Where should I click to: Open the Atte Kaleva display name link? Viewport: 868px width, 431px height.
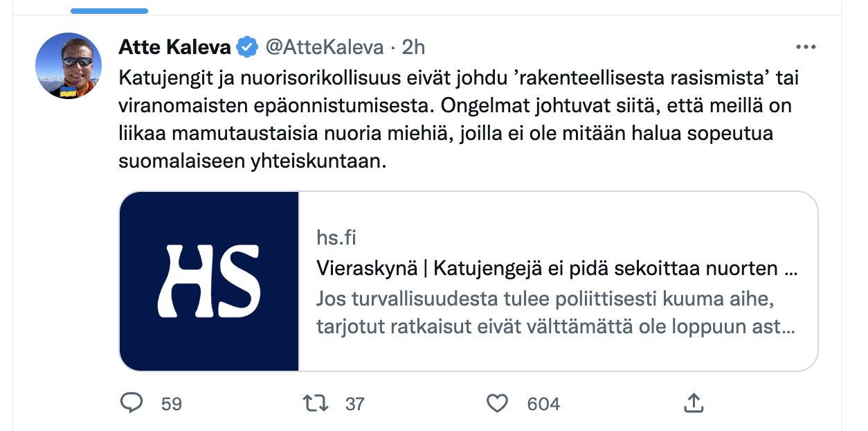tap(175, 47)
